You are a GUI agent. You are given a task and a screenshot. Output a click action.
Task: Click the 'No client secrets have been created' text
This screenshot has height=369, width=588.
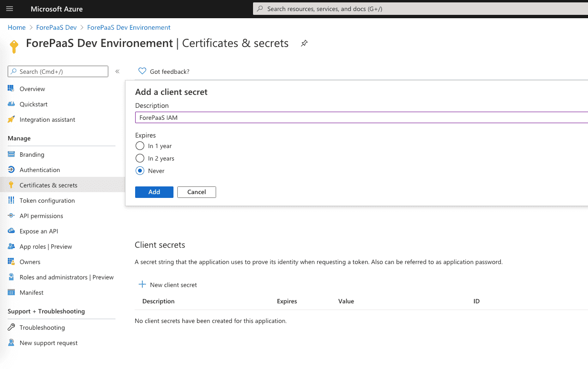pyautogui.click(x=211, y=321)
